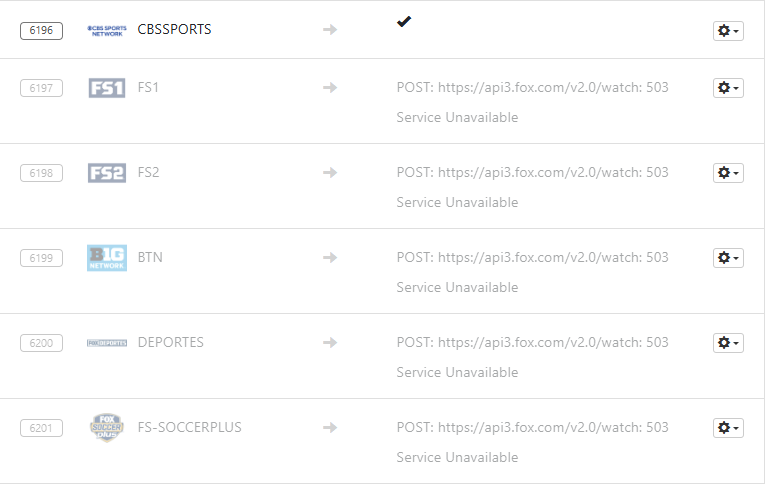Viewport: 765px width, 484px height.
Task: Click channel number badge 6200
Action: click(x=41, y=343)
